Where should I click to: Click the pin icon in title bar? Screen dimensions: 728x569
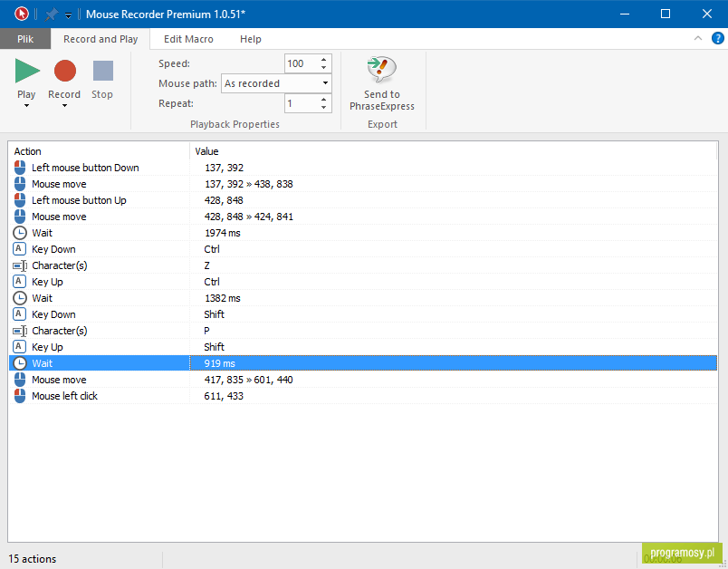(51, 14)
